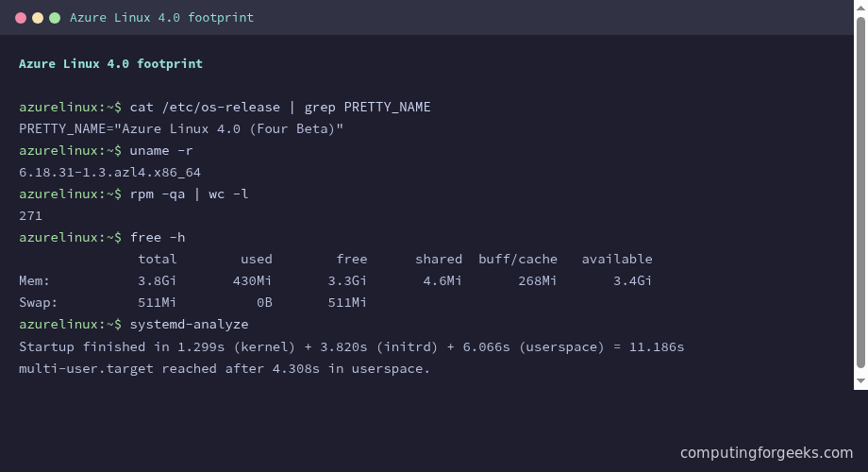Click the command 'free -h'
This screenshot has width=868, height=472.
(x=158, y=237)
